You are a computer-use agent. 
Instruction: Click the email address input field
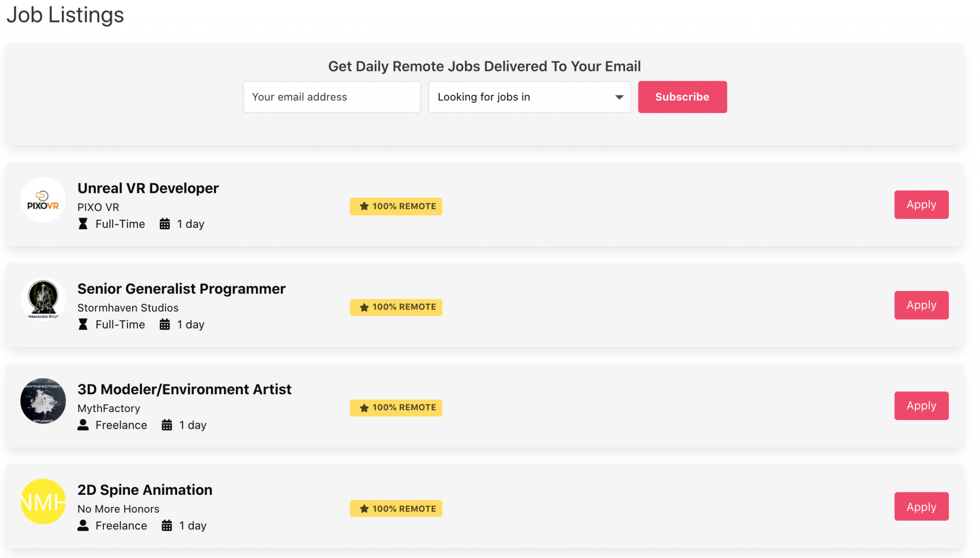[x=332, y=97]
